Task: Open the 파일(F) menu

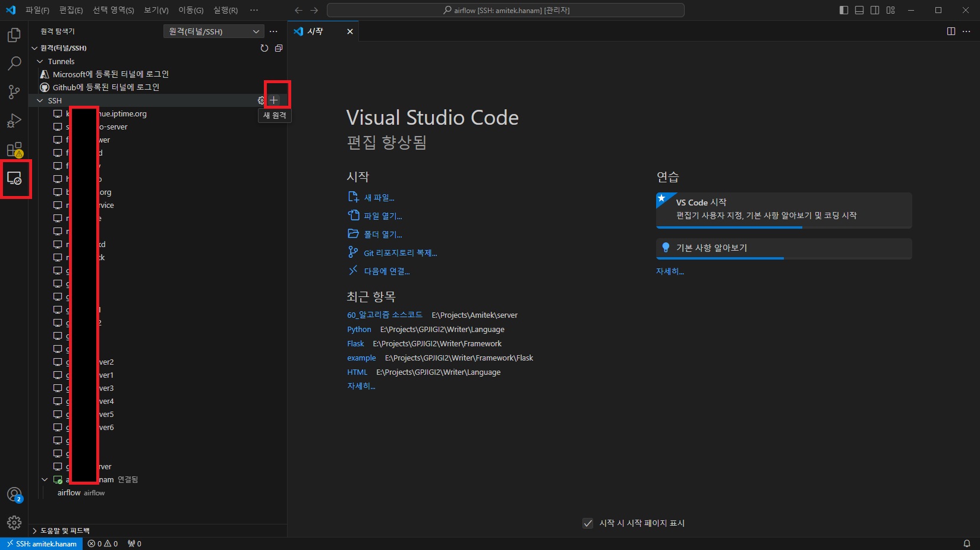Action: 37,10
